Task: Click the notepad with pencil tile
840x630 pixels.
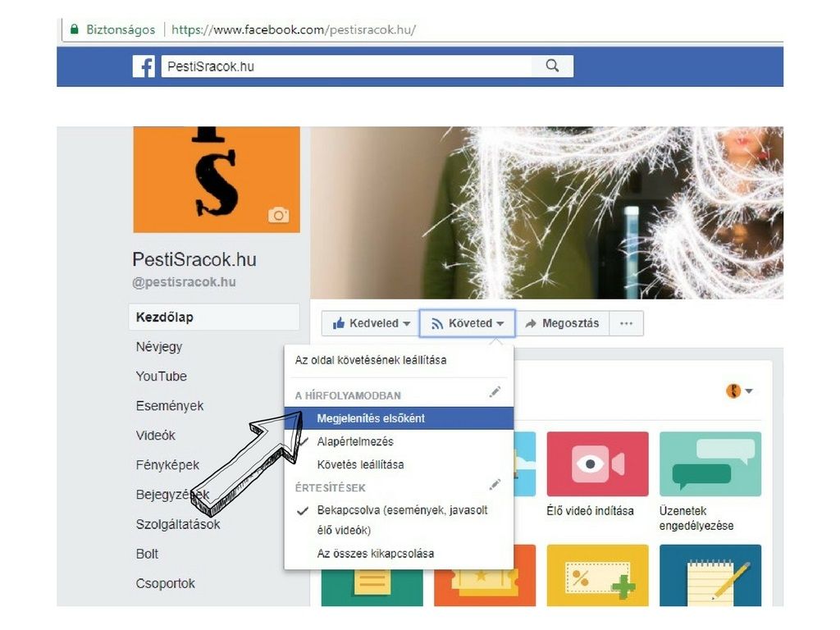Action: 710,575
